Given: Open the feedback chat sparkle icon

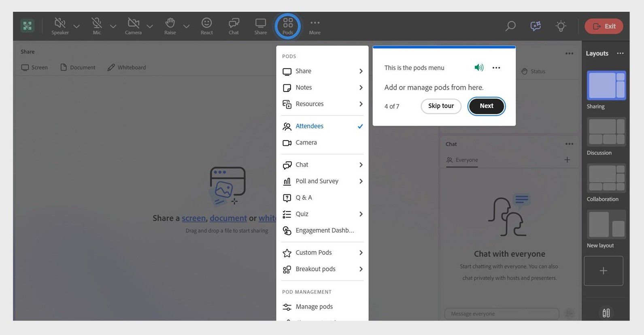Looking at the screenshot, I should pos(536,26).
